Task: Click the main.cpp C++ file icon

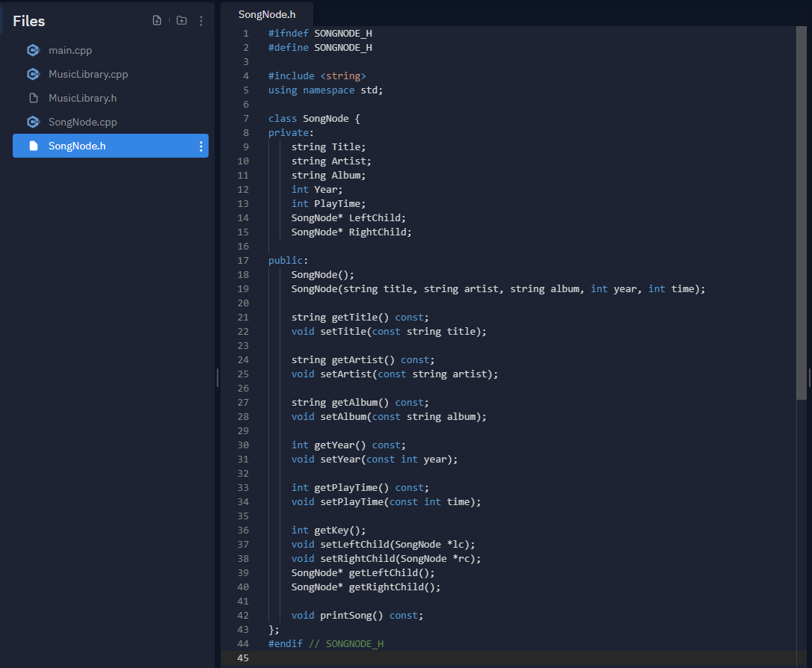Action: coord(33,50)
